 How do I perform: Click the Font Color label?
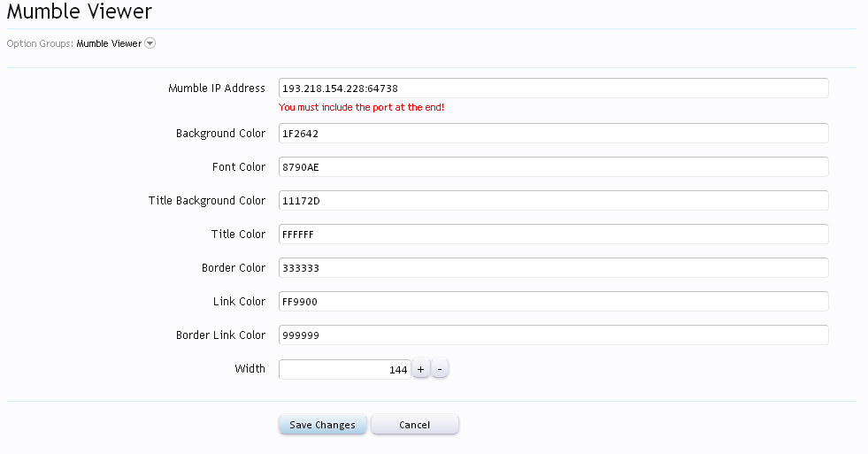tap(239, 166)
